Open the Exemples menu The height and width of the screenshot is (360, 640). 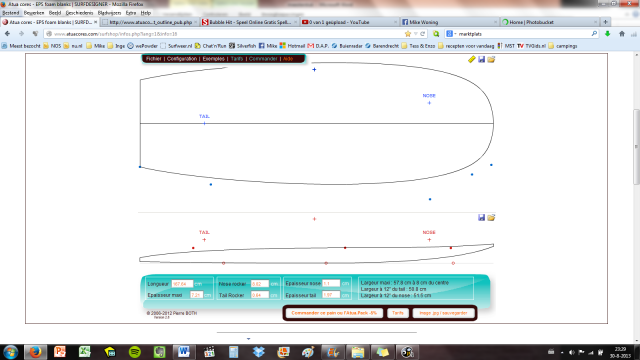pyautogui.click(x=213, y=59)
